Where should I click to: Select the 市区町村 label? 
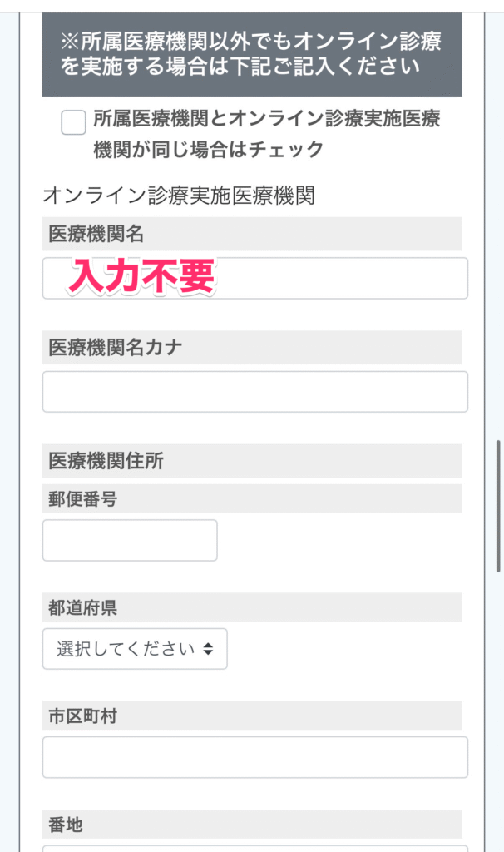(82, 716)
